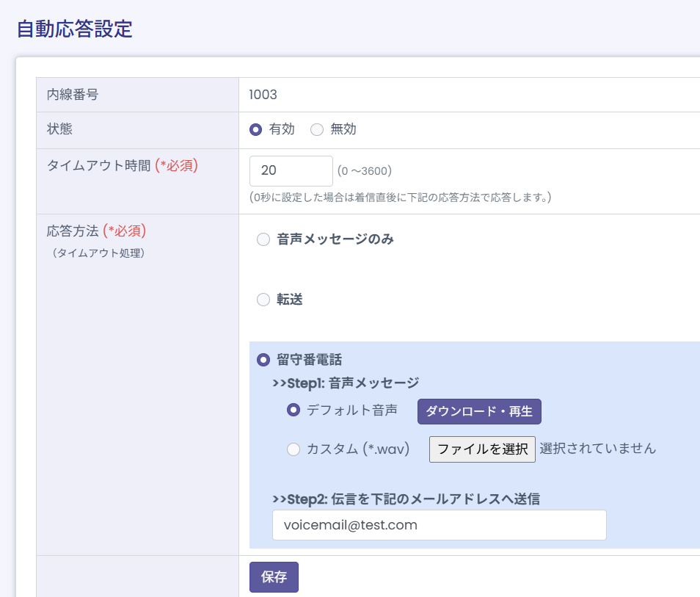Focus the voicemail@test.com email field
This screenshot has height=597, width=700.
tap(439, 525)
